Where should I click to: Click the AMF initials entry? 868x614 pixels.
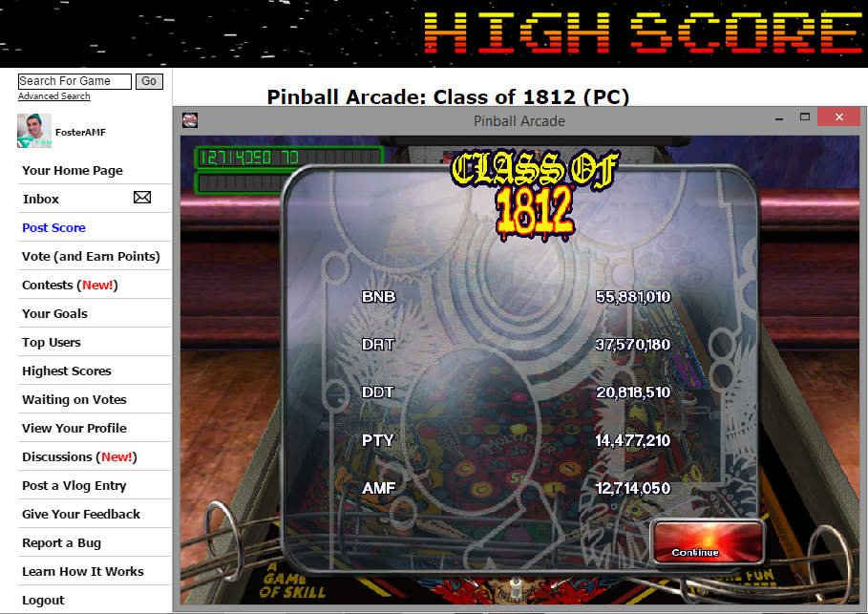click(x=379, y=488)
